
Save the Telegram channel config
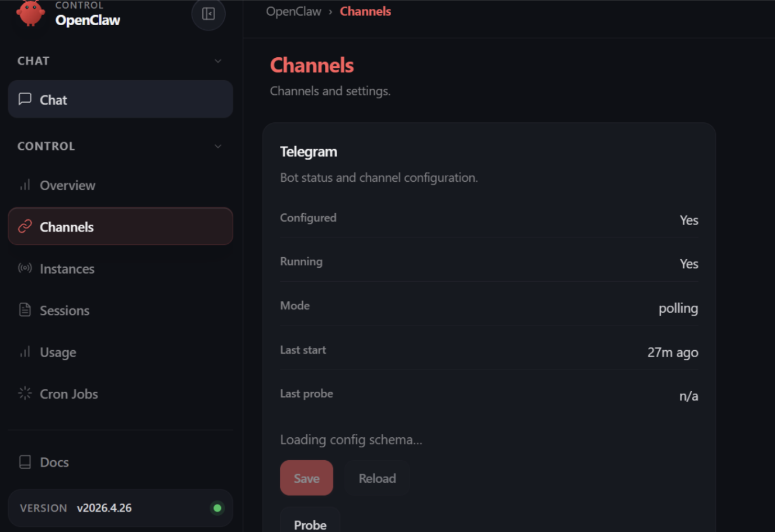[x=306, y=478]
